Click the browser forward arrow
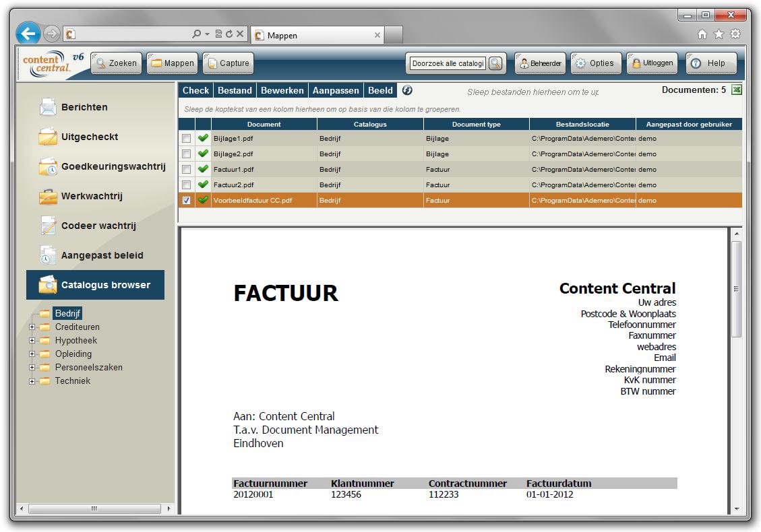 click(x=51, y=34)
